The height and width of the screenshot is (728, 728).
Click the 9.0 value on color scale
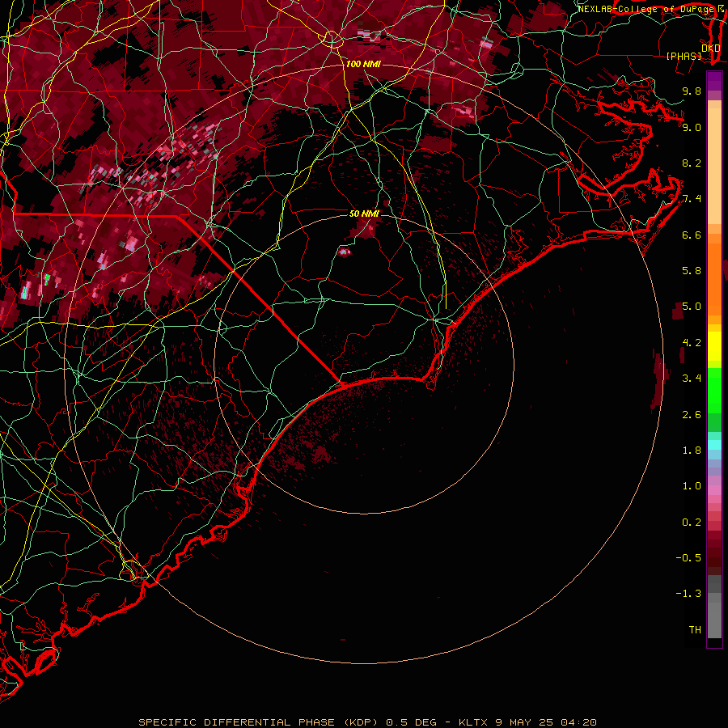pyautogui.click(x=692, y=127)
